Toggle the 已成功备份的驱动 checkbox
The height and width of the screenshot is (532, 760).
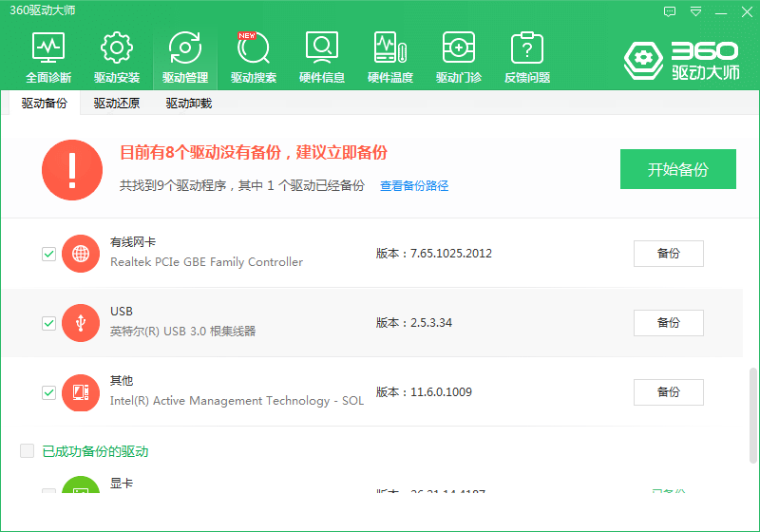tap(28, 451)
